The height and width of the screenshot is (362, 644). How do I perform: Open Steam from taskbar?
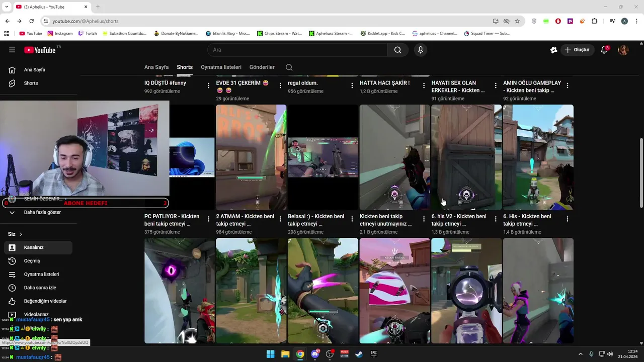pyautogui.click(x=359, y=354)
